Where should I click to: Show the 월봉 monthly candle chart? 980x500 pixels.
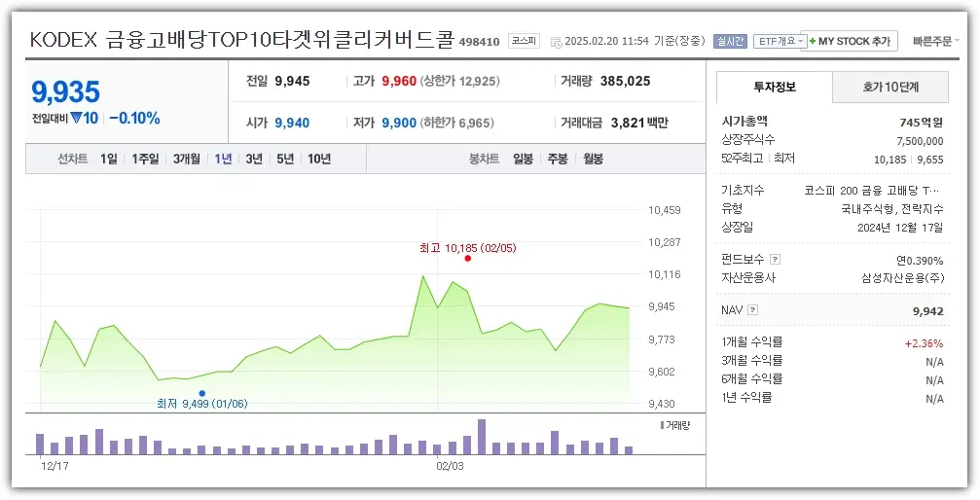(593, 159)
